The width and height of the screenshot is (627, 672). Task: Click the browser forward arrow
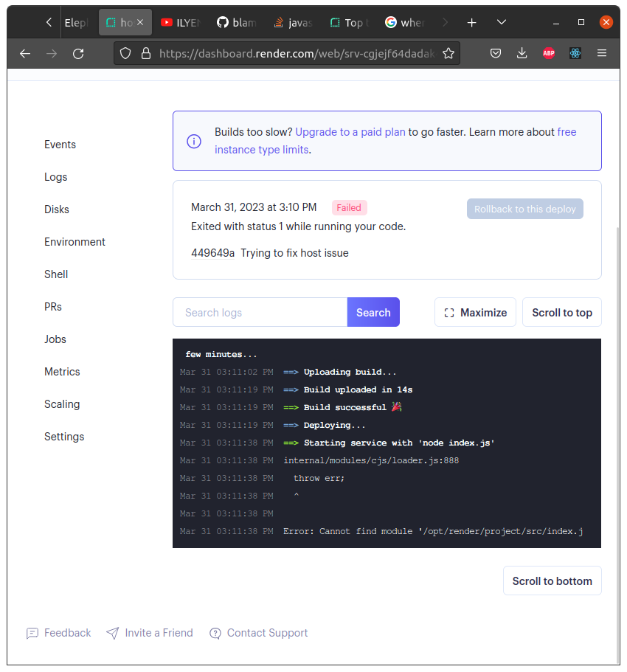point(52,54)
